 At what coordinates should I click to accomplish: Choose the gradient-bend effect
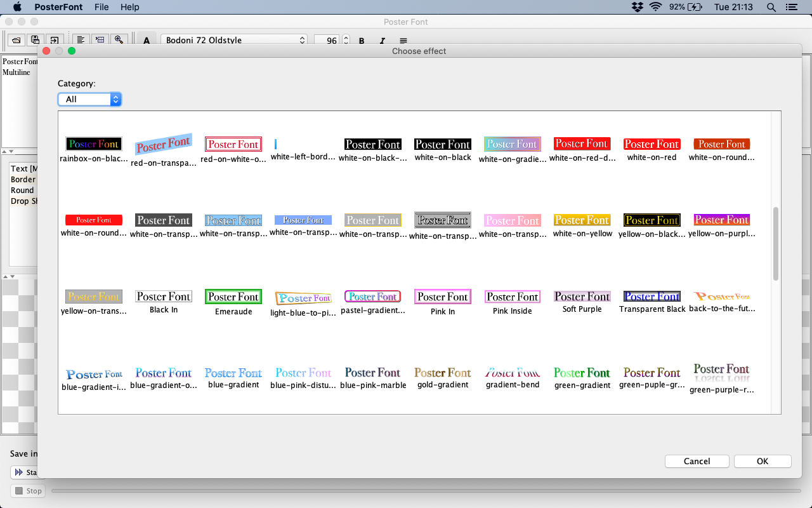click(513, 373)
